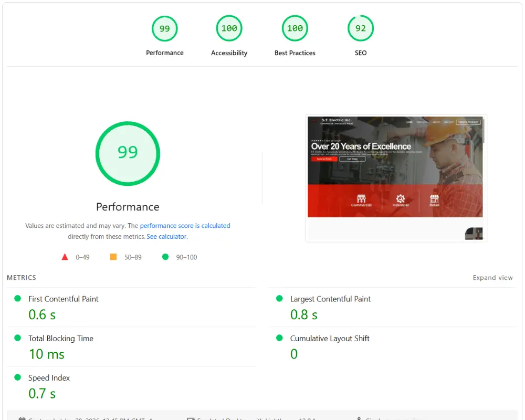Click the red triangle 0–49 legend icon
This screenshot has height=420, width=525.
click(x=65, y=257)
